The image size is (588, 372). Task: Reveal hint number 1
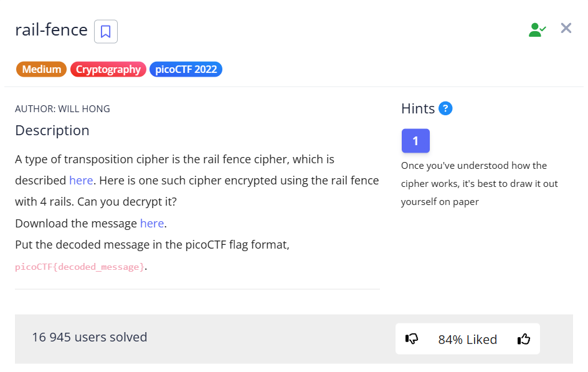point(415,141)
